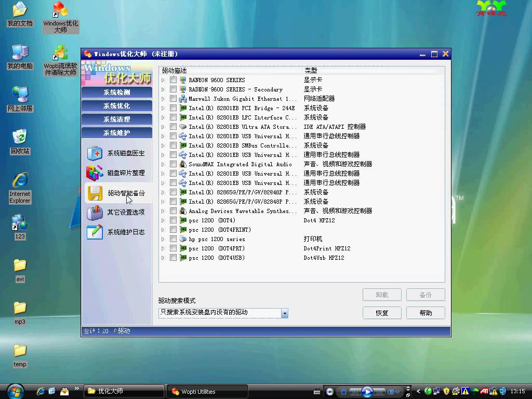The image size is (532, 399).
Task: Switch to 优化大师 folder taskbar button
Action: [124, 391]
